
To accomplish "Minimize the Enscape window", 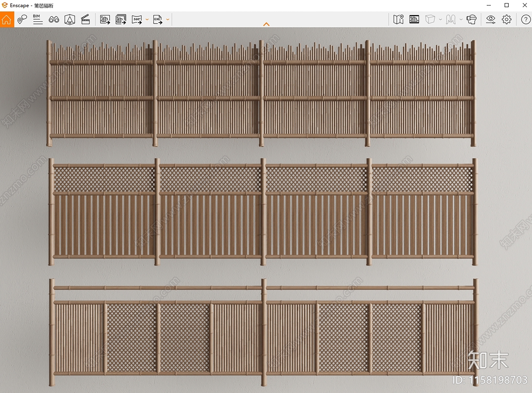I will (x=489, y=5).
